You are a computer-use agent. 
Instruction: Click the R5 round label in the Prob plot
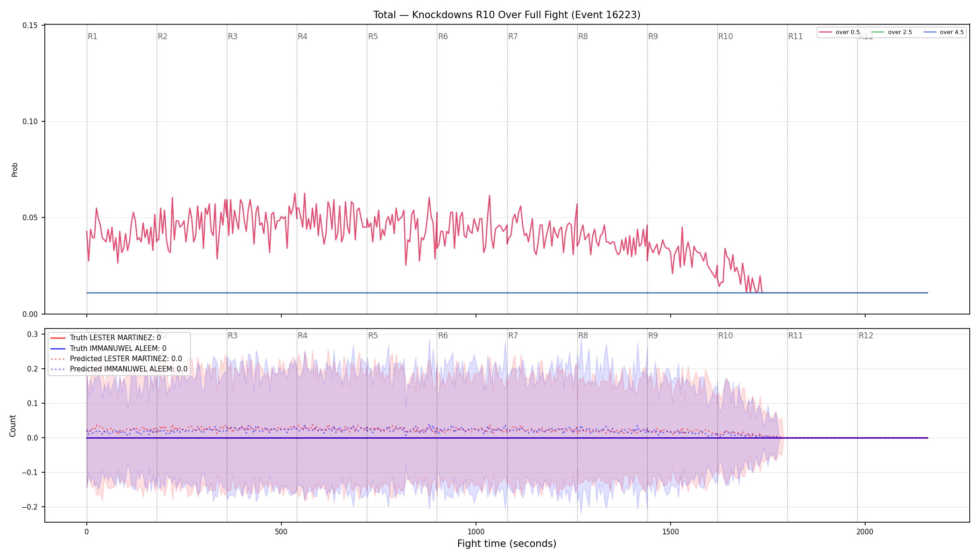tap(373, 36)
